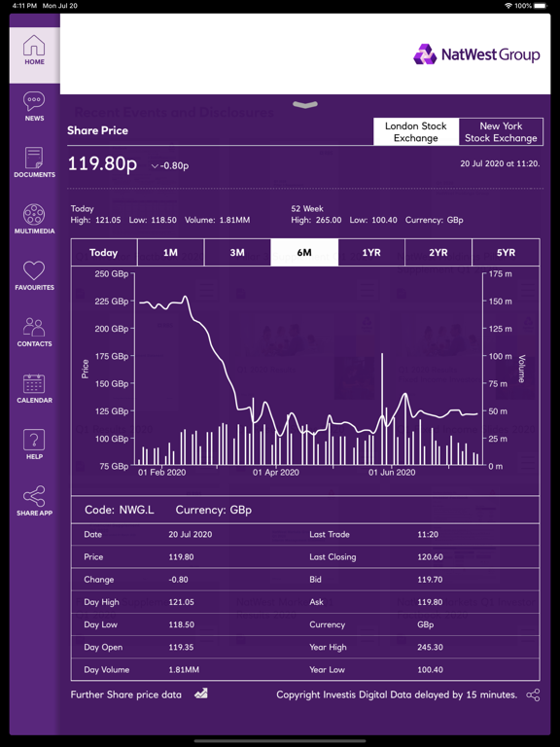Select London Stock Exchange tab
This screenshot has height=747, width=560.
tap(416, 132)
